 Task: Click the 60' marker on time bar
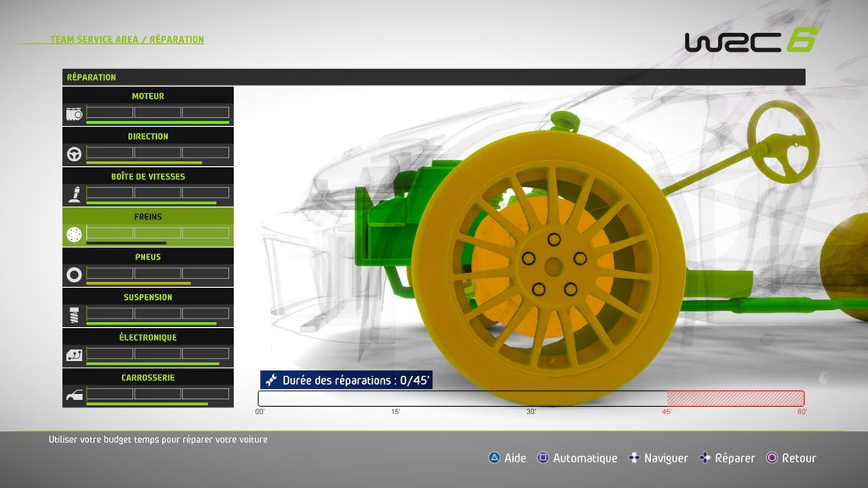[802, 412]
